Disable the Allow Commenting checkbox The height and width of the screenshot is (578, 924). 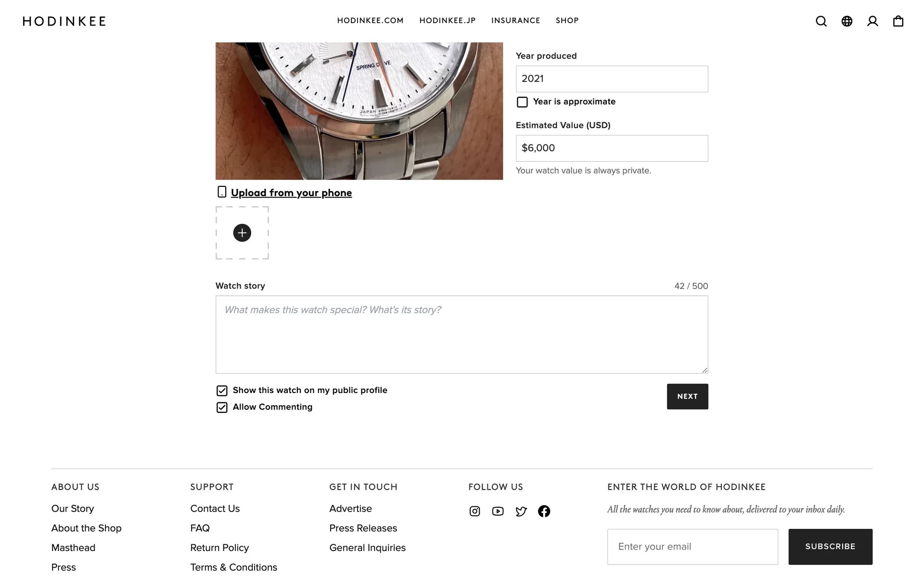click(x=222, y=407)
